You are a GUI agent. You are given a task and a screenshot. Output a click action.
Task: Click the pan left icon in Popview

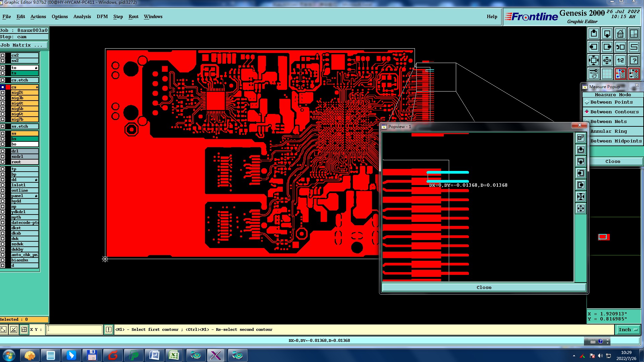[581, 173]
